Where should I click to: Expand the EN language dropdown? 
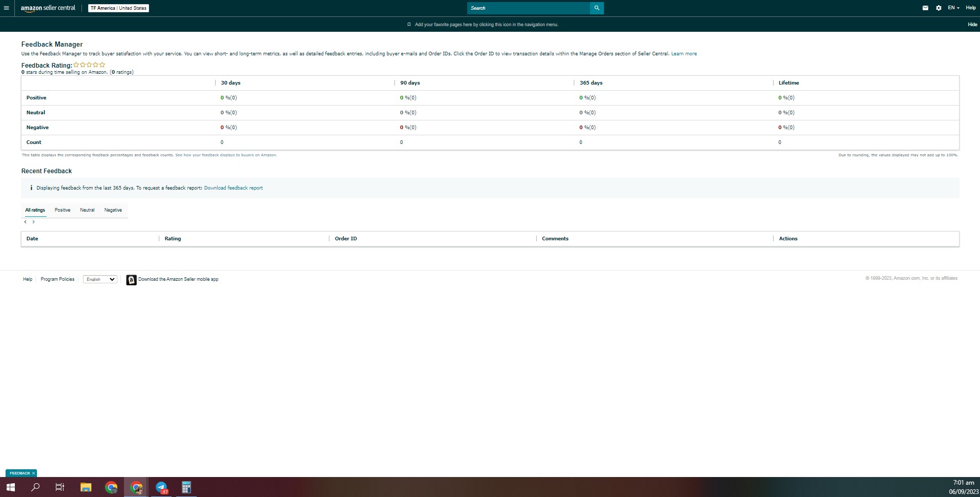coord(953,8)
